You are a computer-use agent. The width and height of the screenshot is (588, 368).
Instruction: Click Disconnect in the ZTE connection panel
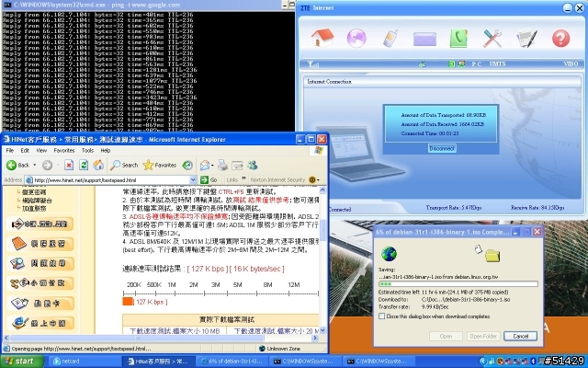point(442,148)
